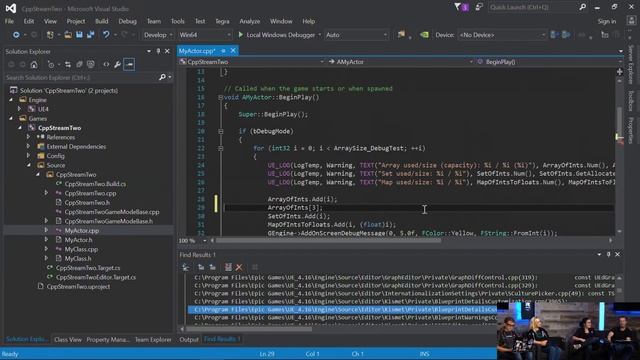This screenshot has height=360, width=640.
Task: Go to previous location in Find Results
Action: pos(201,267)
